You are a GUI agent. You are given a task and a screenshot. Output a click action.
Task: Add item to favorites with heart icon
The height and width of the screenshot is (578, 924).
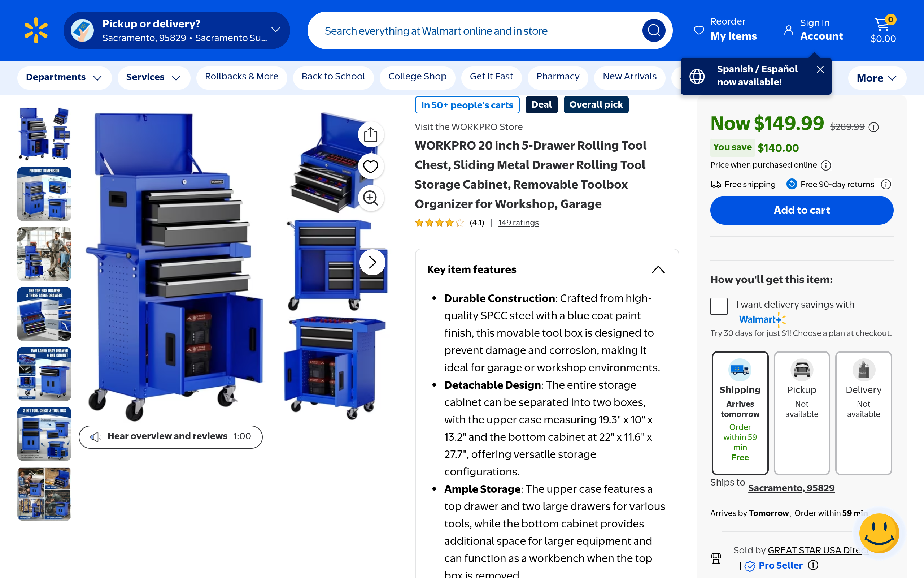click(370, 166)
